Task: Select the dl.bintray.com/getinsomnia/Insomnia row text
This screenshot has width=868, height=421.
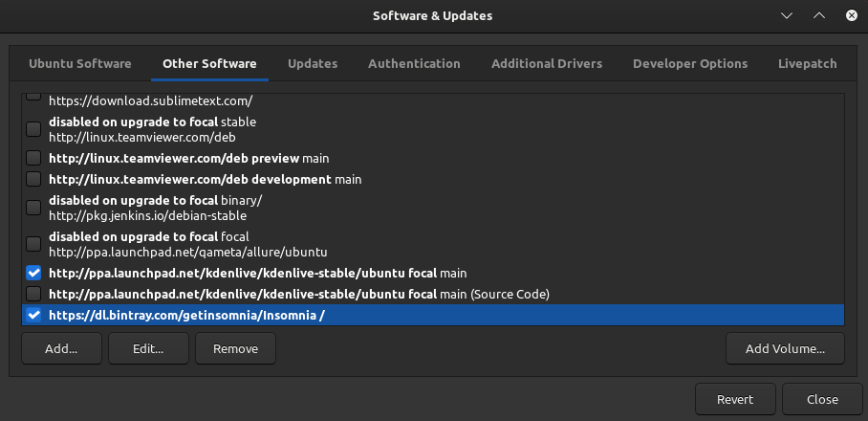Action: (x=186, y=315)
